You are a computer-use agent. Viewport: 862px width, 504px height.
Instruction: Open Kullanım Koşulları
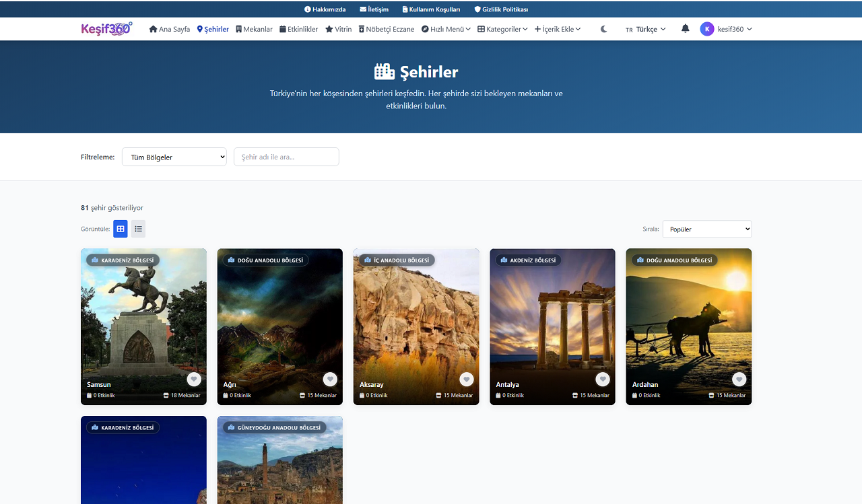tap(431, 9)
